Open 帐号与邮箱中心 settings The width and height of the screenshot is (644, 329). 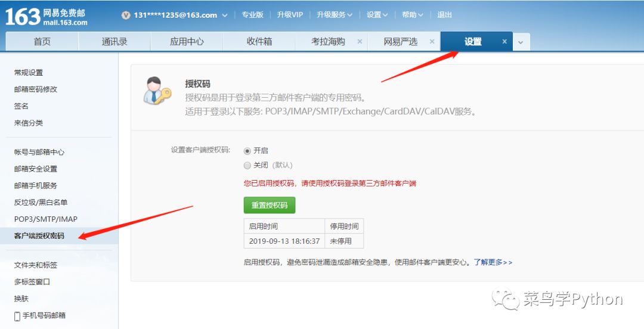(x=39, y=152)
